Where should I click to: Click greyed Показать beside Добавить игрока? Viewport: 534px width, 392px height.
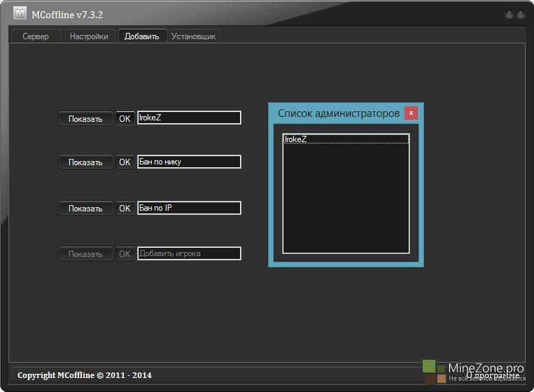coord(85,254)
